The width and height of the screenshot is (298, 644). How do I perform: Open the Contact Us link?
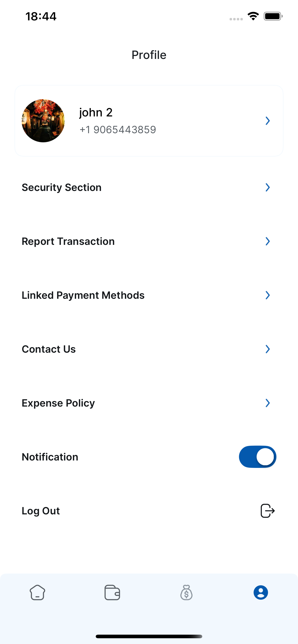[x=48, y=349]
